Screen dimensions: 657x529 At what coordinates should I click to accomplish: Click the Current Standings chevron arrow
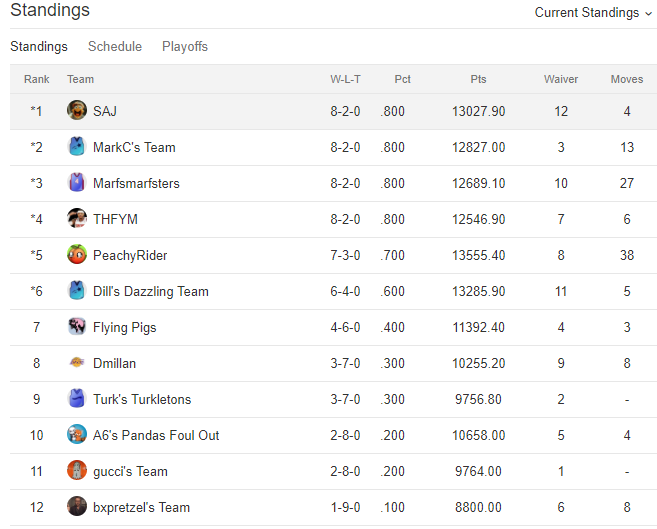[648, 14]
